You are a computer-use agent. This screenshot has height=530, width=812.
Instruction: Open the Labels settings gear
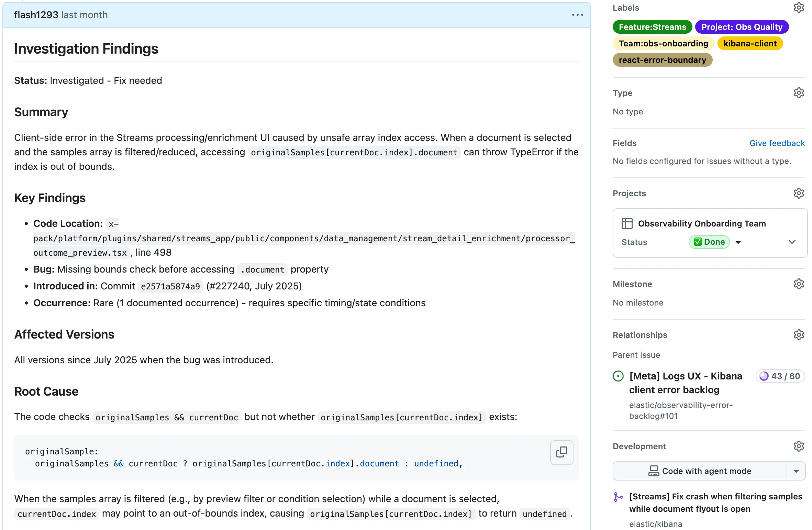pyautogui.click(x=799, y=8)
